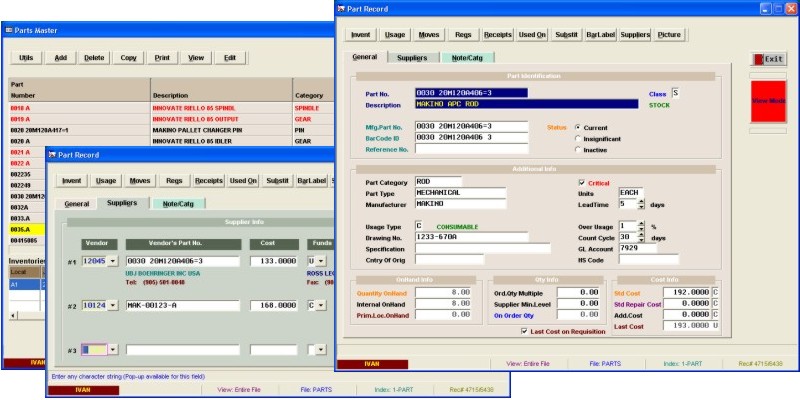Select the Inactive status radio button
This screenshot has width=800, height=400.
coord(579,150)
